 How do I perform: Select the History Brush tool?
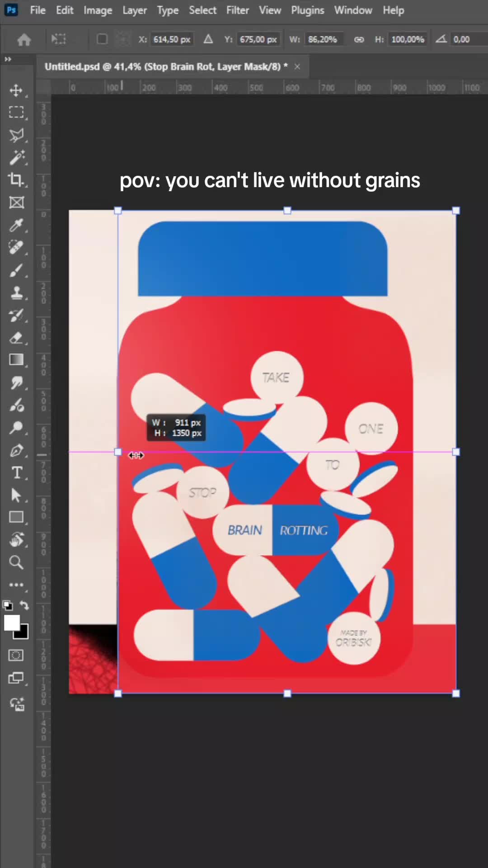[x=16, y=316]
